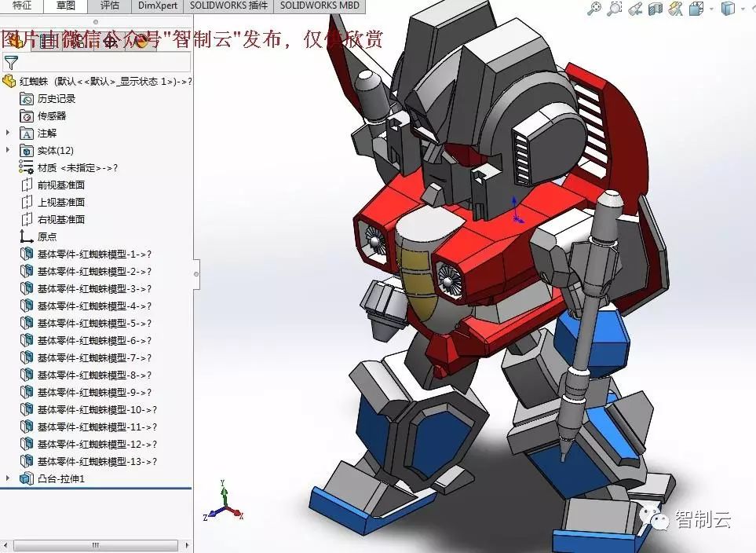Click the tree scrollbar right arrow

(x=187, y=545)
